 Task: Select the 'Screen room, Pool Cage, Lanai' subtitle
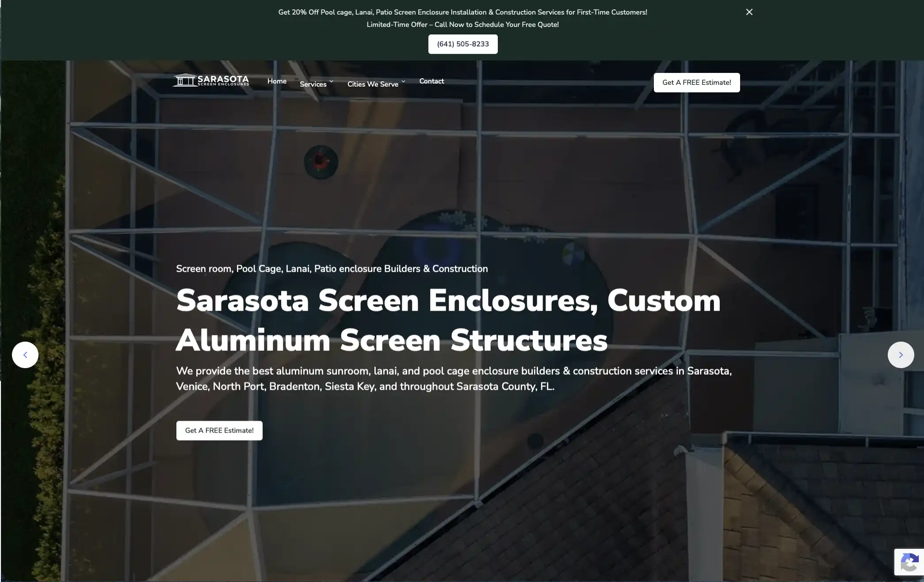click(332, 269)
